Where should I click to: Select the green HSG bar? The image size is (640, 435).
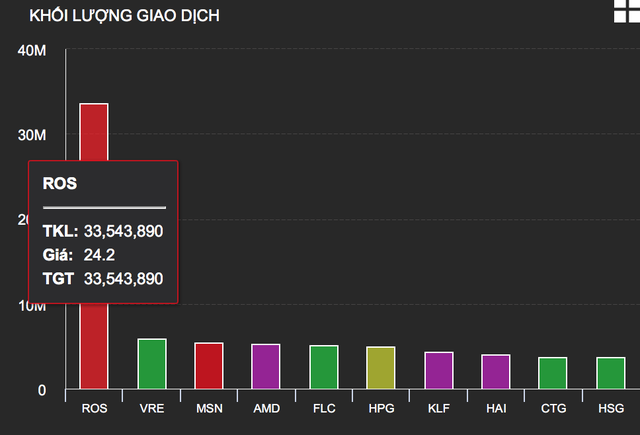[610, 373]
